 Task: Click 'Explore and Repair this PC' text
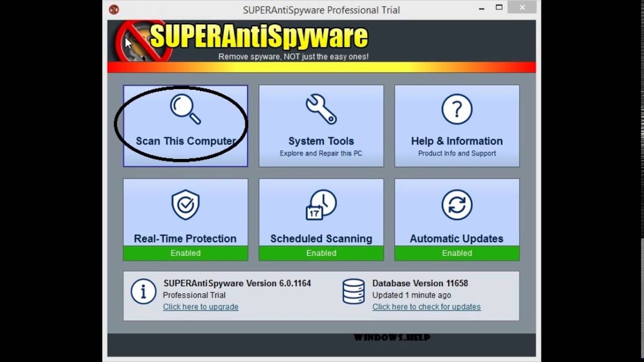(321, 153)
